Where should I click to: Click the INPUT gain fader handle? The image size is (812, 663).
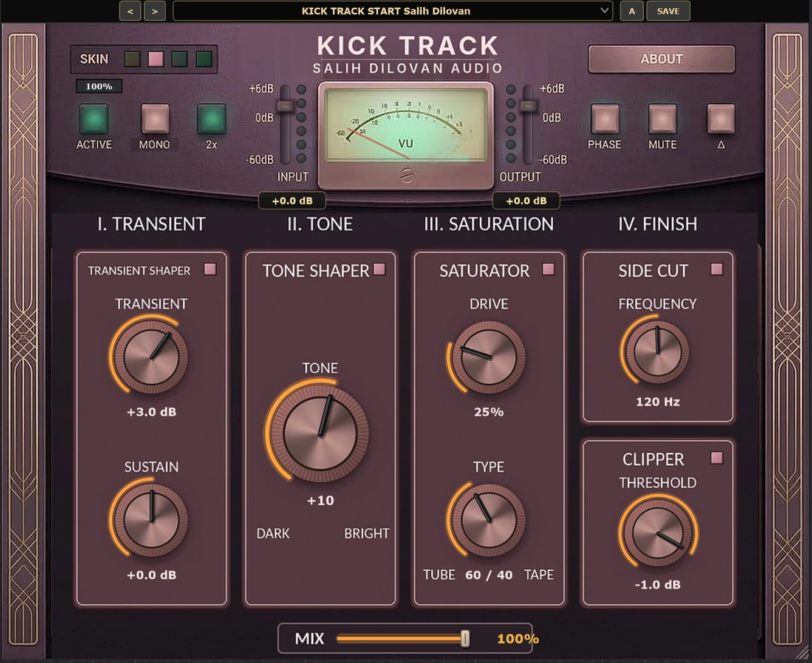click(284, 106)
